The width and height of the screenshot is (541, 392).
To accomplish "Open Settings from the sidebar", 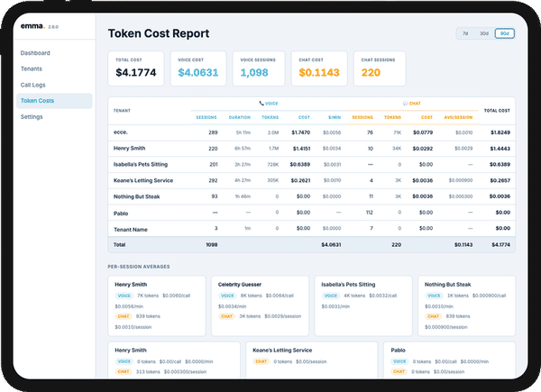I will click(32, 117).
